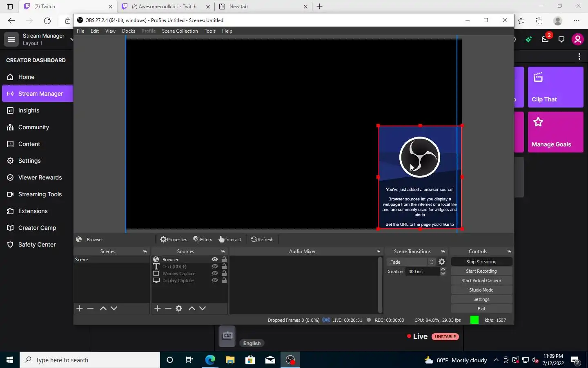Pop out the Scenes dock
Image resolution: width=588 pixels, height=368 pixels.
(145, 251)
